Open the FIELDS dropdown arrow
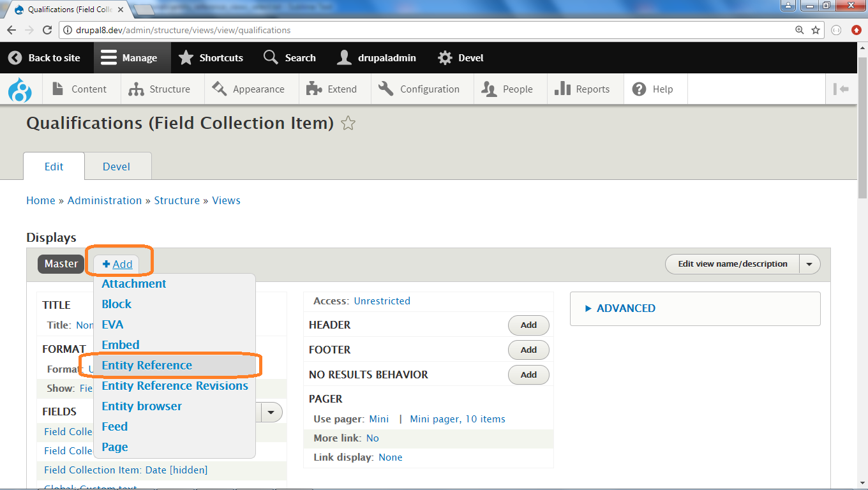Viewport: 868px width, 490px height. [271, 412]
